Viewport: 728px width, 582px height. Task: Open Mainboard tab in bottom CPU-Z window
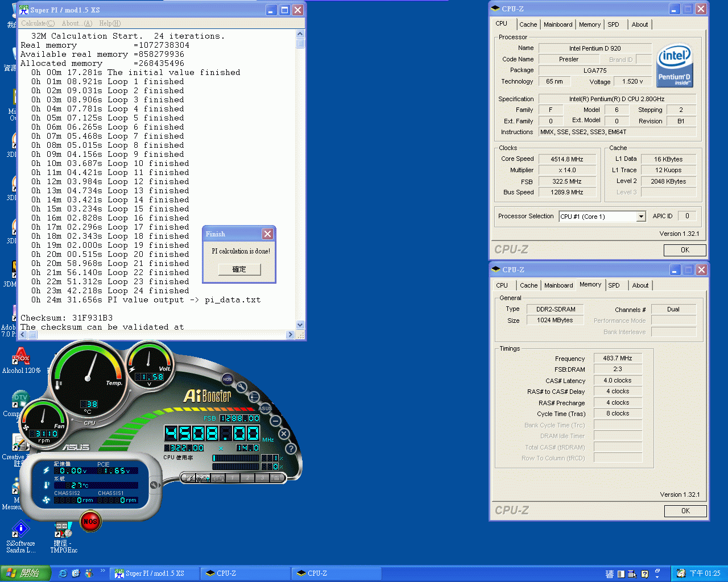(559, 285)
